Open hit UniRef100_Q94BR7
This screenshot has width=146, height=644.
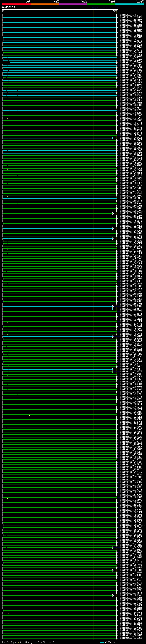pyautogui.click(x=131, y=30)
